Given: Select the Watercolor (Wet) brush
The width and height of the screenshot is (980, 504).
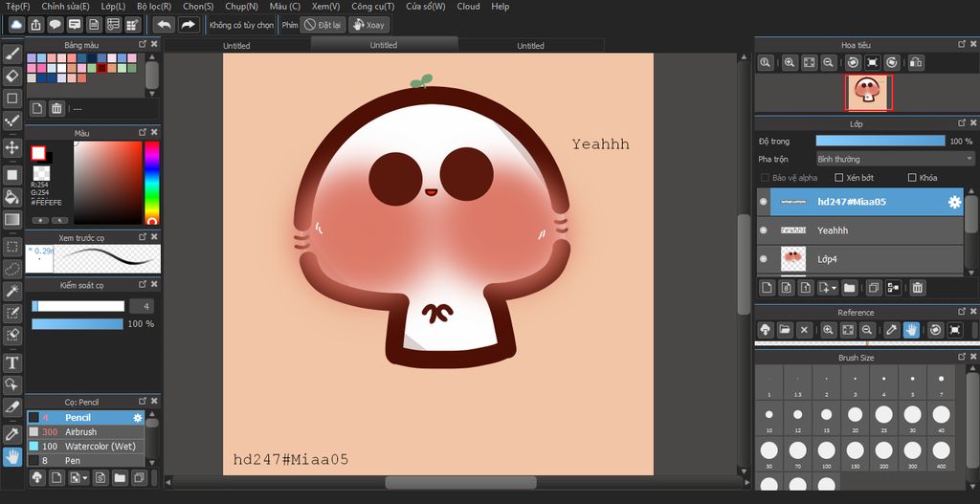Looking at the screenshot, I should [x=85, y=446].
